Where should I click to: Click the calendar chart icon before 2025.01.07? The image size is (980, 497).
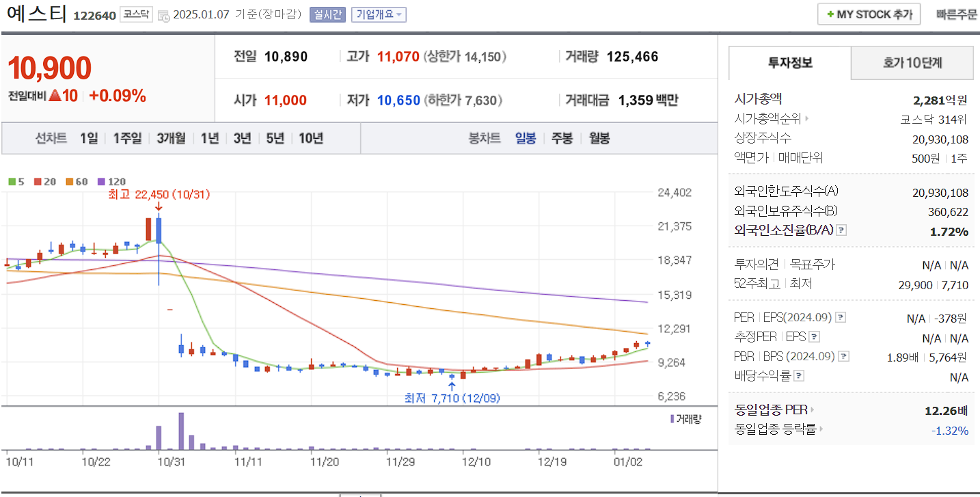click(163, 15)
